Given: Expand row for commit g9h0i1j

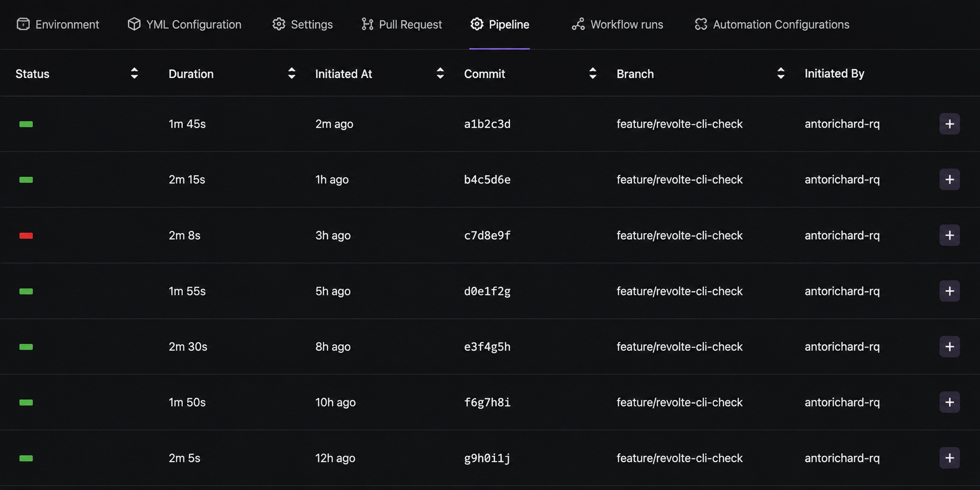Looking at the screenshot, I should click(x=950, y=458).
